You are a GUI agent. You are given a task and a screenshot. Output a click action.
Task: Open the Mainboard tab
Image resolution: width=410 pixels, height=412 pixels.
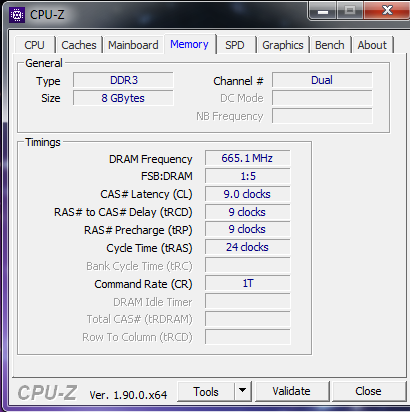pos(133,45)
